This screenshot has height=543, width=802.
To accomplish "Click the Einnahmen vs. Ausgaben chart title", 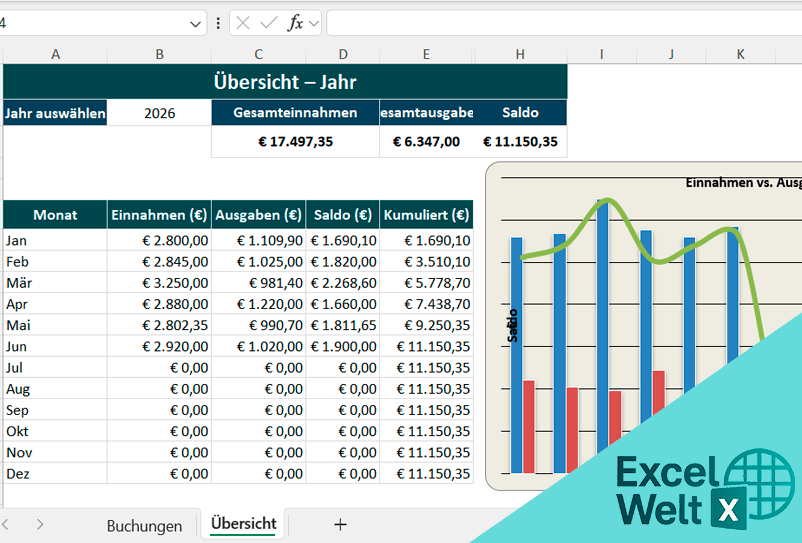I will [x=742, y=183].
